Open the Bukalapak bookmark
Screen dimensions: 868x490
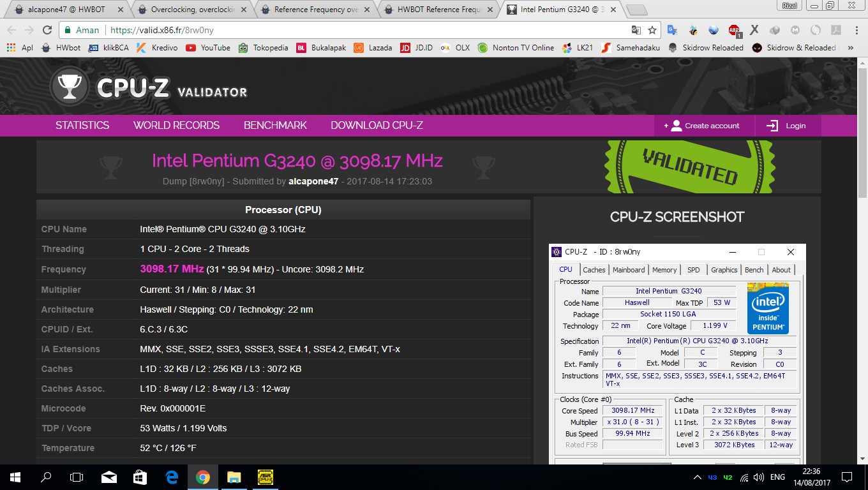point(321,48)
